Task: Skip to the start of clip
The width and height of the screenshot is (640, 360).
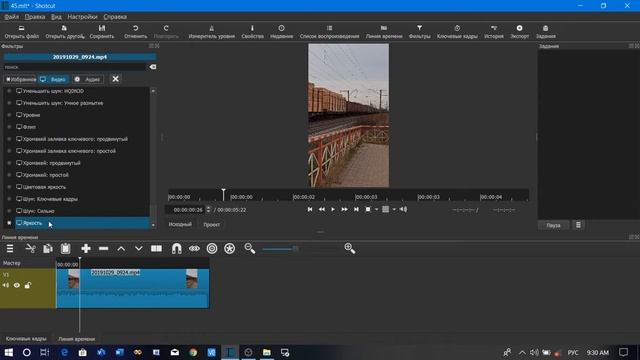Action: [310, 209]
